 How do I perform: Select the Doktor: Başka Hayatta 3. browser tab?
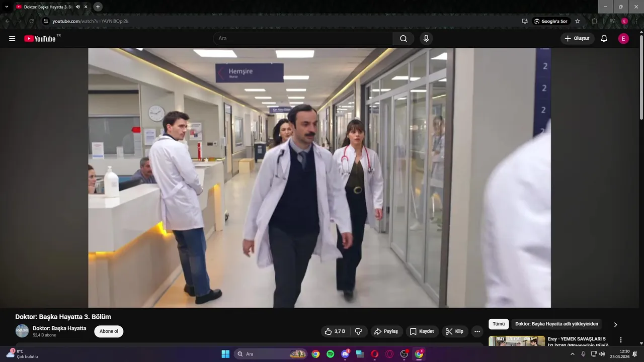[x=52, y=7]
